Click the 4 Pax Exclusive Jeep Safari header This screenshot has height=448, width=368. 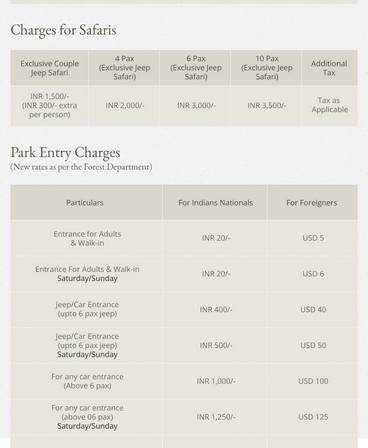[124, 68]
